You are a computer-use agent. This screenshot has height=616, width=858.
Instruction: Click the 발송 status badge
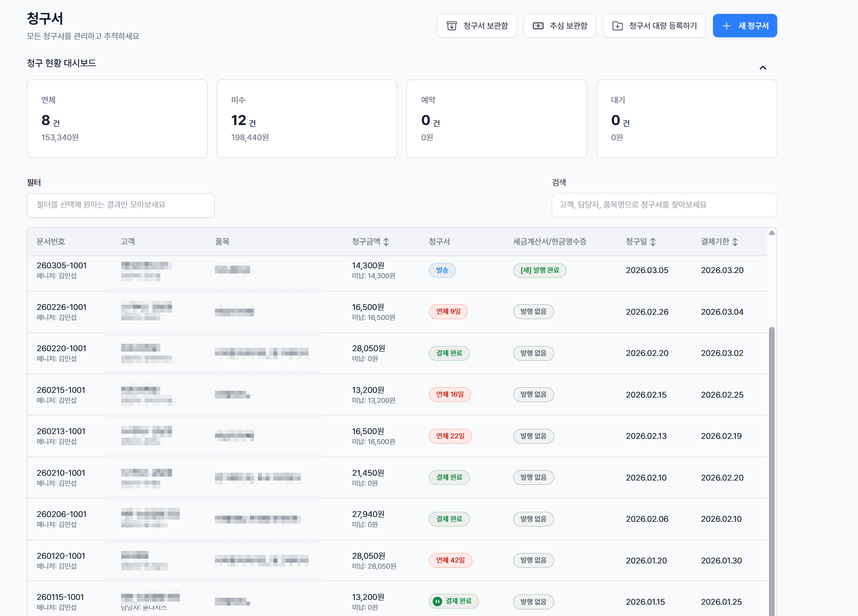442,270
